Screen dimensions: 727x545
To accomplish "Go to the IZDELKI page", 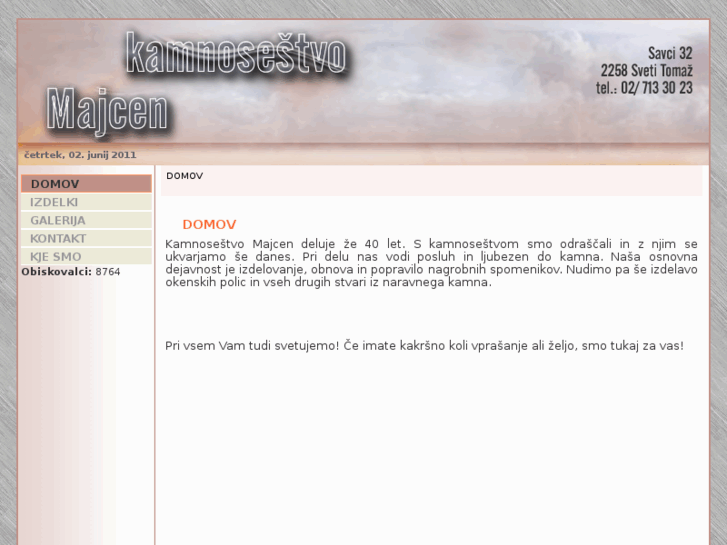I will coord(86,202).
